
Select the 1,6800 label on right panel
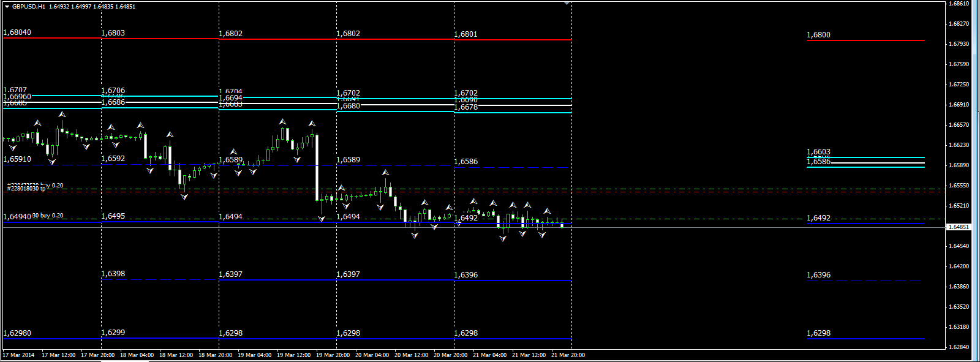click(818, 35)
